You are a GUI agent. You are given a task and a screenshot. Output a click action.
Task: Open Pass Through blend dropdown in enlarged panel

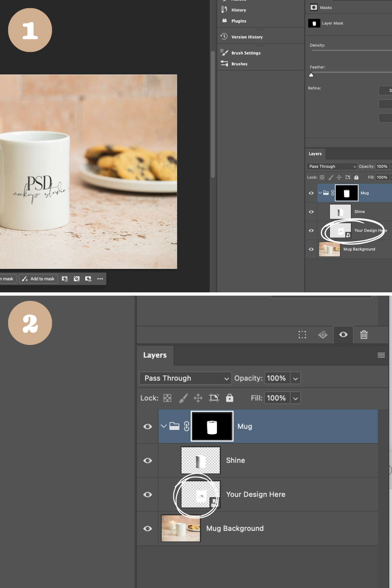click(185, 378)
